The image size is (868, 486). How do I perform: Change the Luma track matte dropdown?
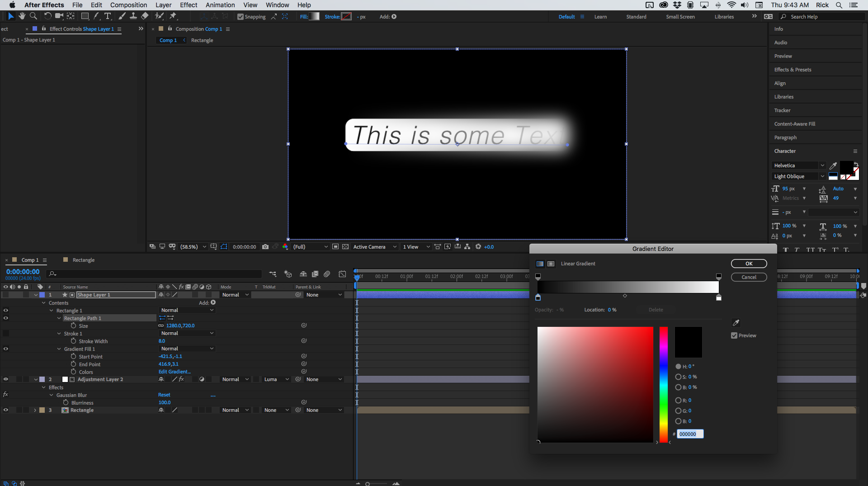pyautogui.click(x=276, y=380)
